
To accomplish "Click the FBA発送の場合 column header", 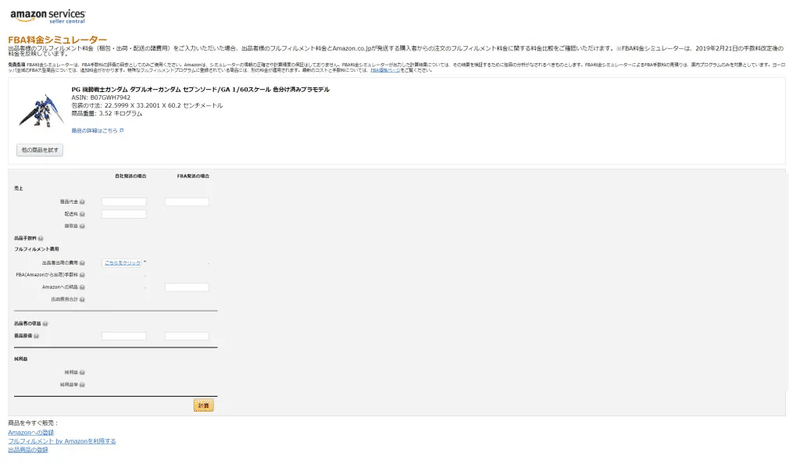I will click(x=193, y=176).
